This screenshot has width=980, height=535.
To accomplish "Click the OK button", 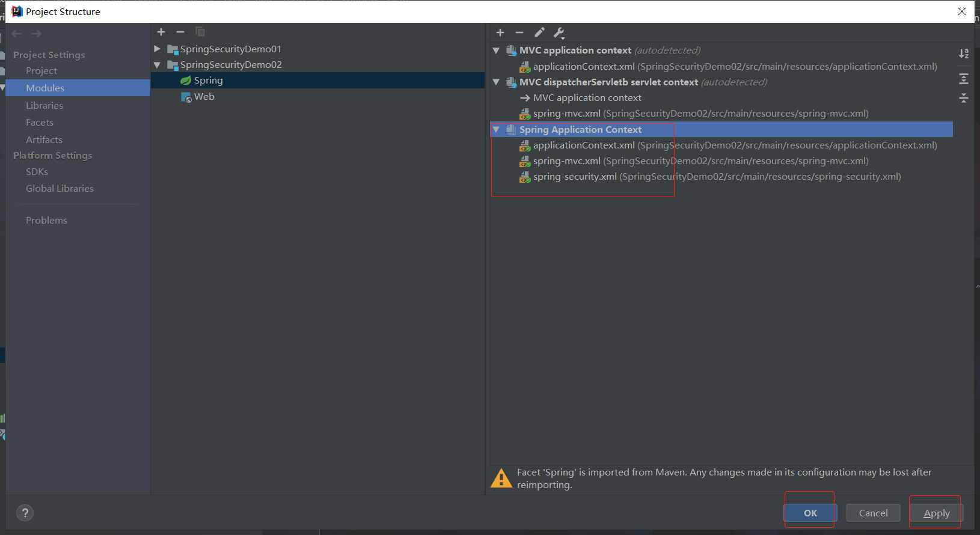I will coord(810,513).
